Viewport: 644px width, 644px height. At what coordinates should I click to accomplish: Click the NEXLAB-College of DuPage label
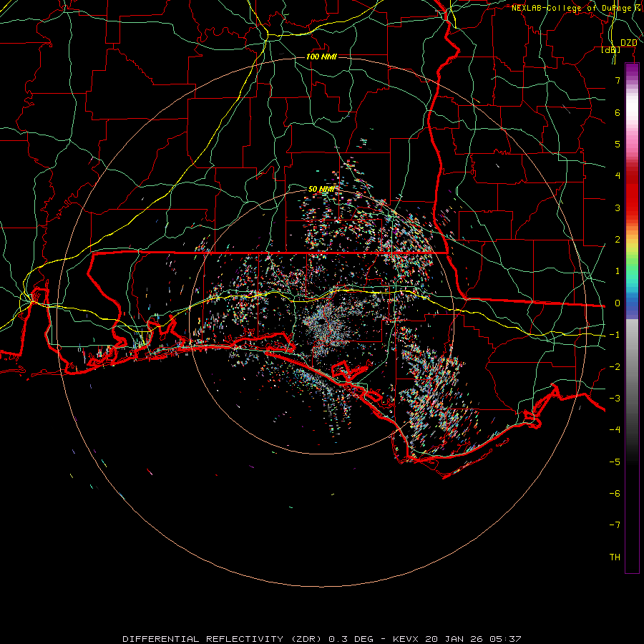point(571,8)
